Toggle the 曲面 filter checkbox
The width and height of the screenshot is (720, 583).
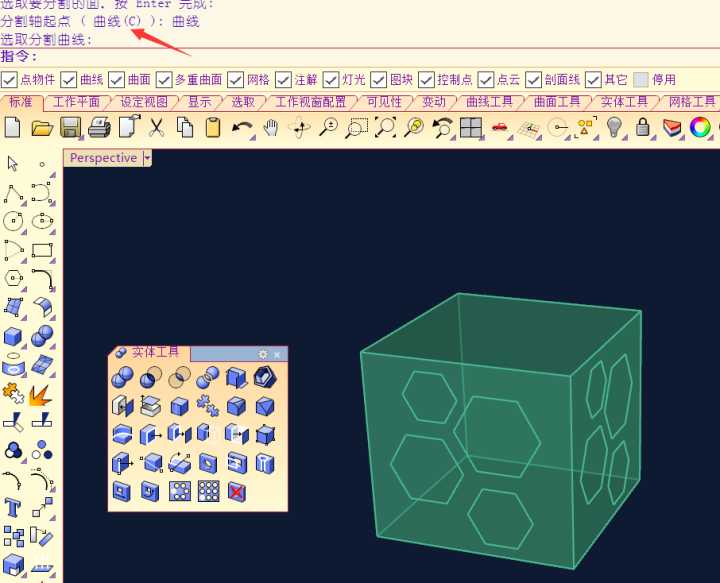(116, 80)
